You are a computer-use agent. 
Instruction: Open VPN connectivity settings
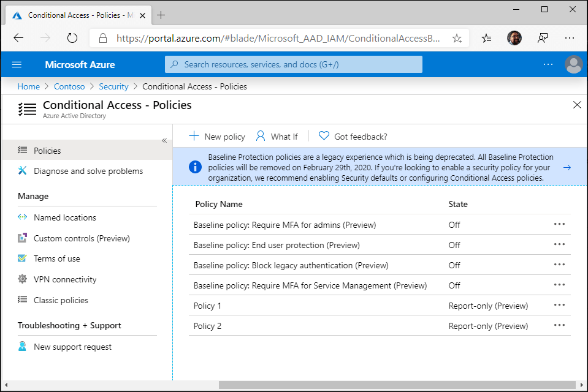click(65, 279)
